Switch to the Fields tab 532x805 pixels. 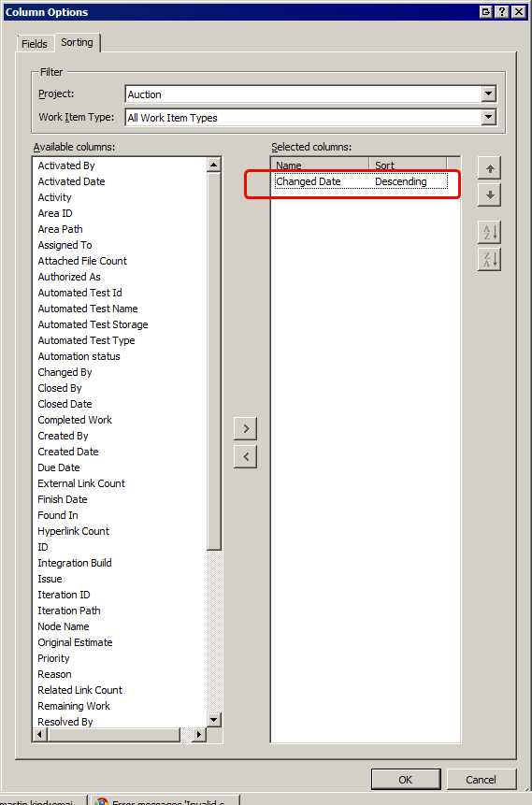(35, 44)
